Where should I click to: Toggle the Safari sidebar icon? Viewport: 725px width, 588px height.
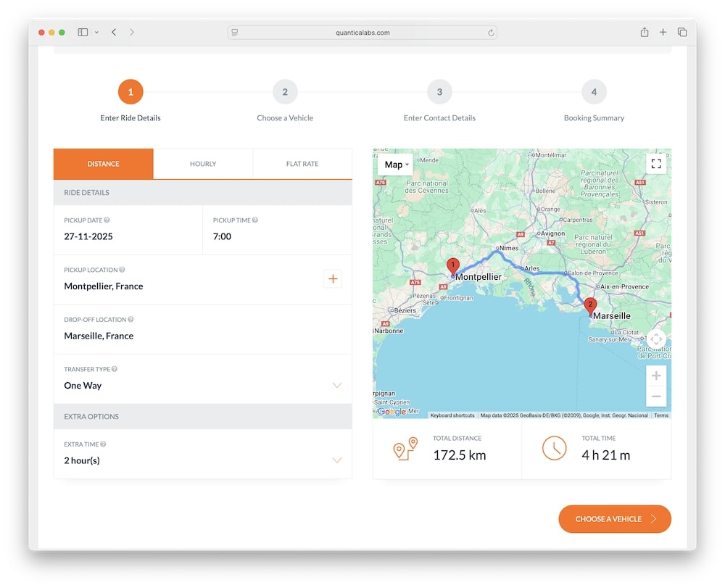tap(83, 32)
